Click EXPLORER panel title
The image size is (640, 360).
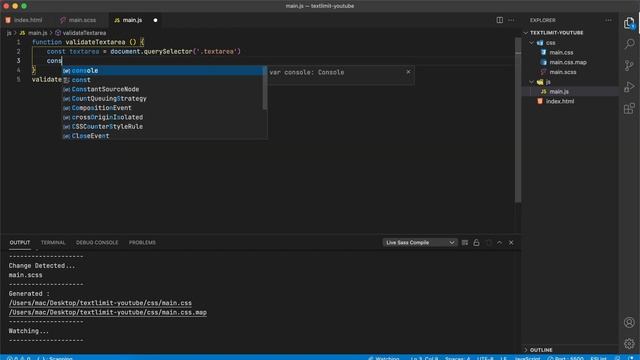(542, 20)
